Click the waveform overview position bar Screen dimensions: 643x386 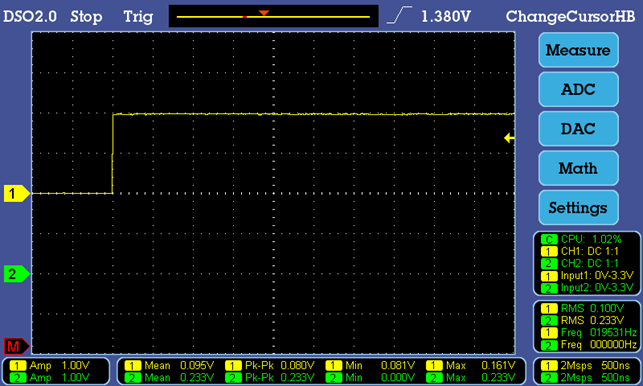pos(274,16)
